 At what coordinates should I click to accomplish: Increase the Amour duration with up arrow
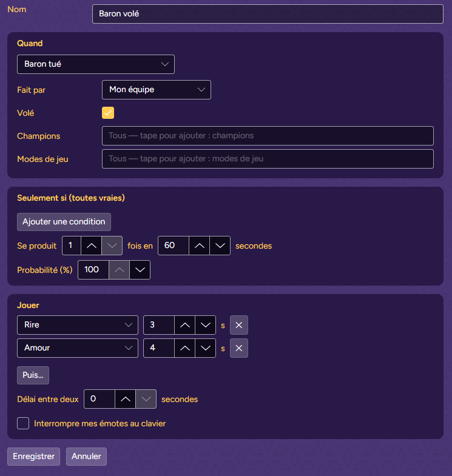point(184,348)
